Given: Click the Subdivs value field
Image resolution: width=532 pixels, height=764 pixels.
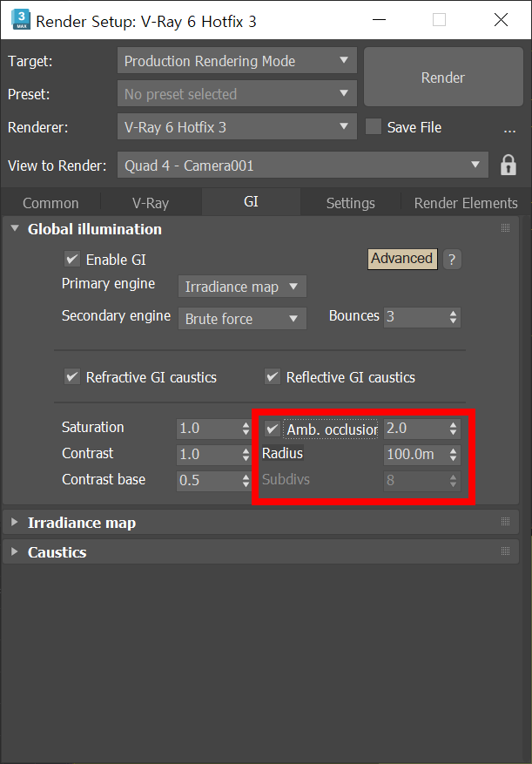Looking at the screenshot, I should click(416, 481).
